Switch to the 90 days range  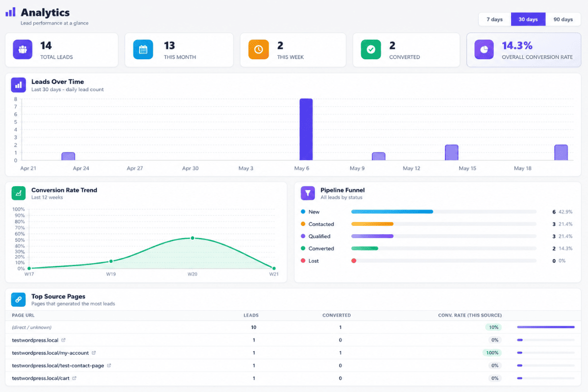563,20
